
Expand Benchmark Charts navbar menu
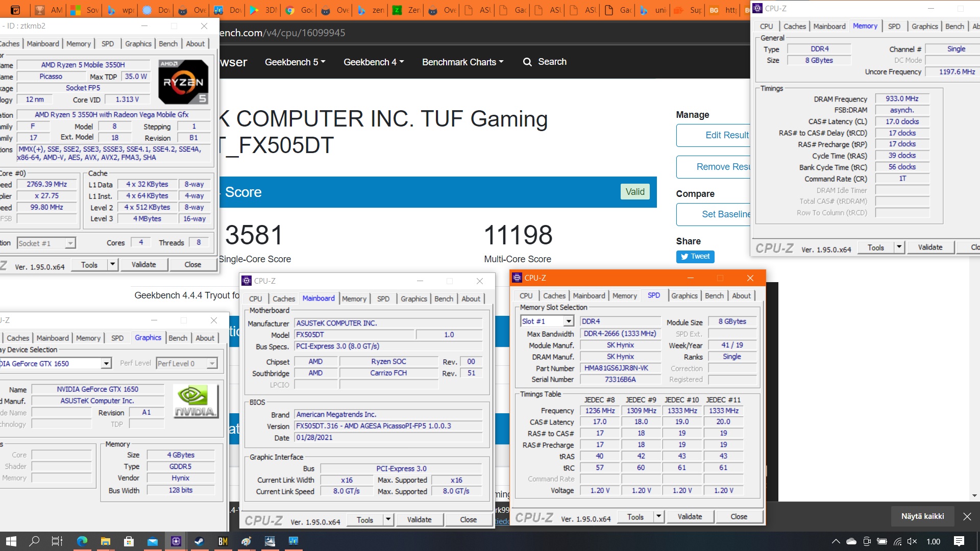click(x=462, y=62)
